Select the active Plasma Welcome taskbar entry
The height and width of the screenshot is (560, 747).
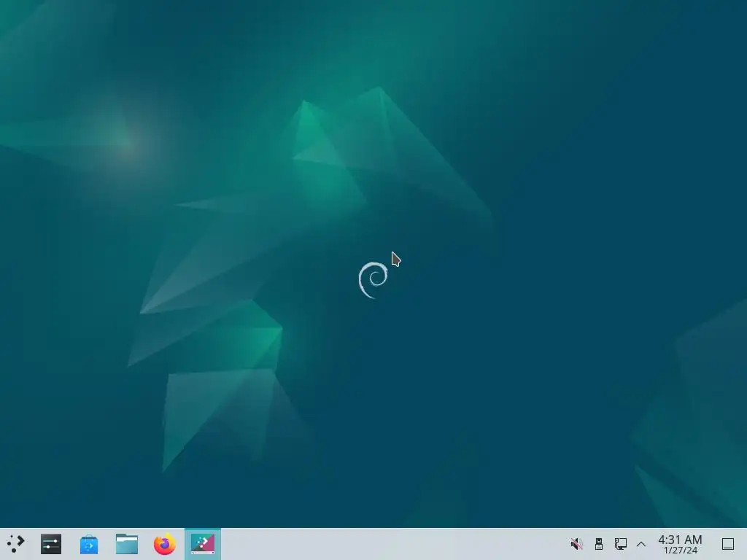(203, 544)
